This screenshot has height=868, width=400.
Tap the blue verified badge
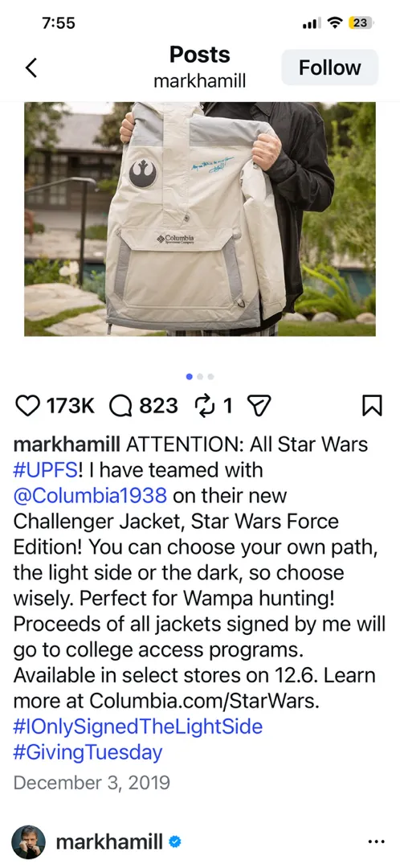175,842
